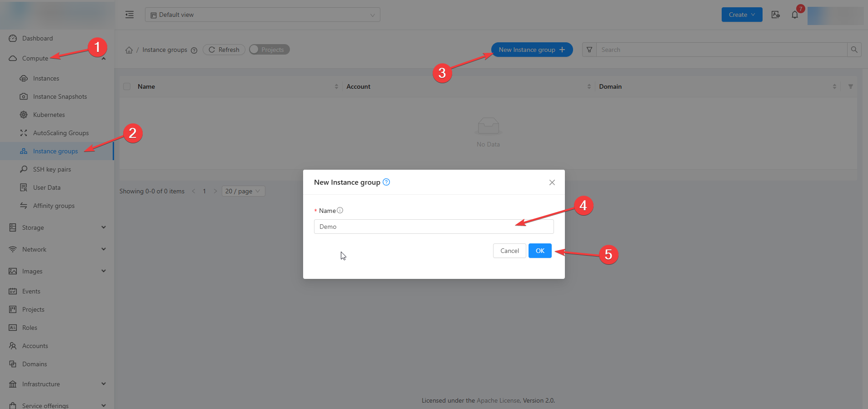Open the Apache License link
Screen dimensions: 868x409
498,400
